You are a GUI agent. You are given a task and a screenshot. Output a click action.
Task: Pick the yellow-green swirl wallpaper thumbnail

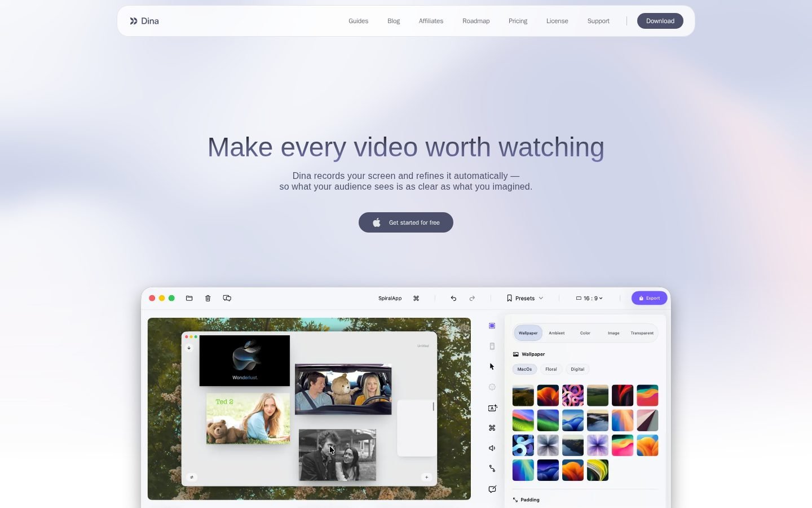point(598,470)
